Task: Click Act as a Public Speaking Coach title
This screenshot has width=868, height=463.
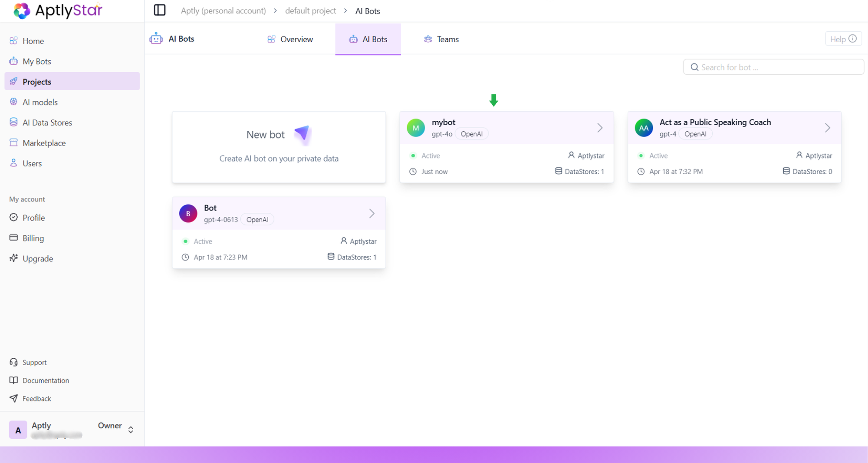Action: tap(715, 122)
